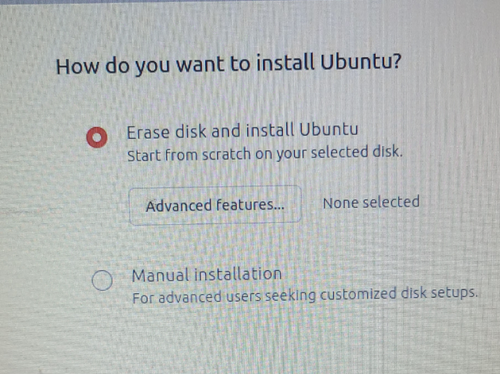Enable the empty radio circle beside Manual installation
This screenshot has width=500, height=374.
tap(102, 280)
